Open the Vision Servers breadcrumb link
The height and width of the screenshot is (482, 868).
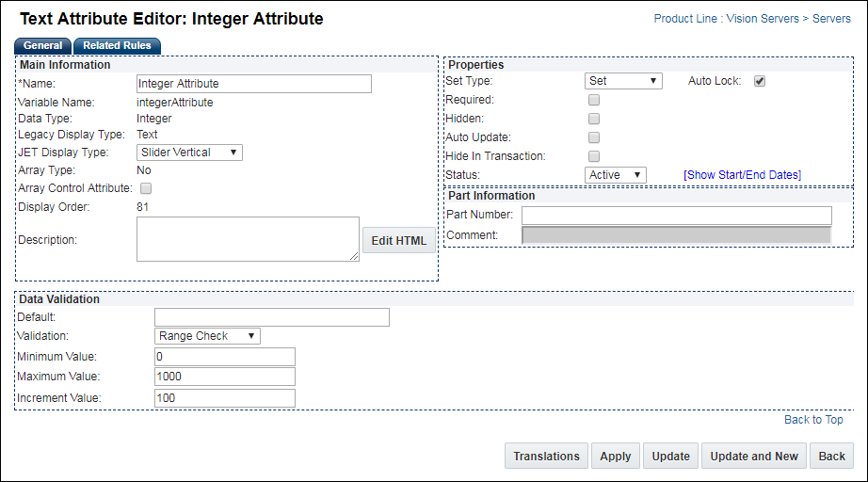[763, 18]
